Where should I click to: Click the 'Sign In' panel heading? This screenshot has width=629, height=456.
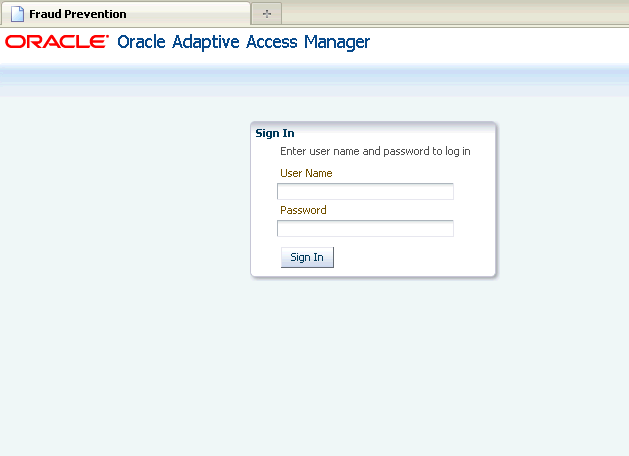click(x=275, y=133)
